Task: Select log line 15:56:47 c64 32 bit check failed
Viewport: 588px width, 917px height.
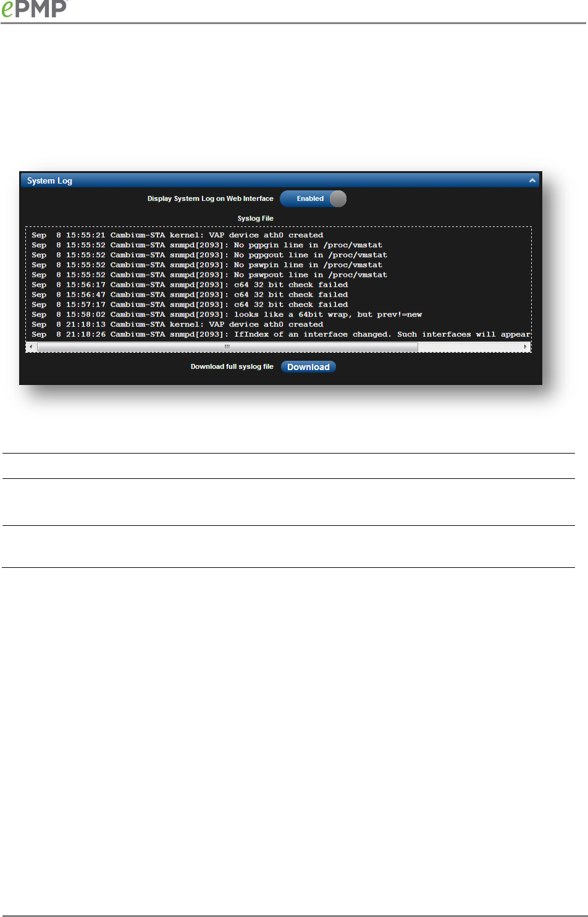Action: pos(190,295)
